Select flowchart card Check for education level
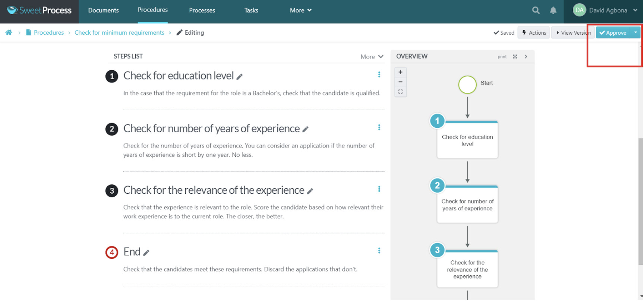This screenshot has height=301, width=644. (467, 140)
